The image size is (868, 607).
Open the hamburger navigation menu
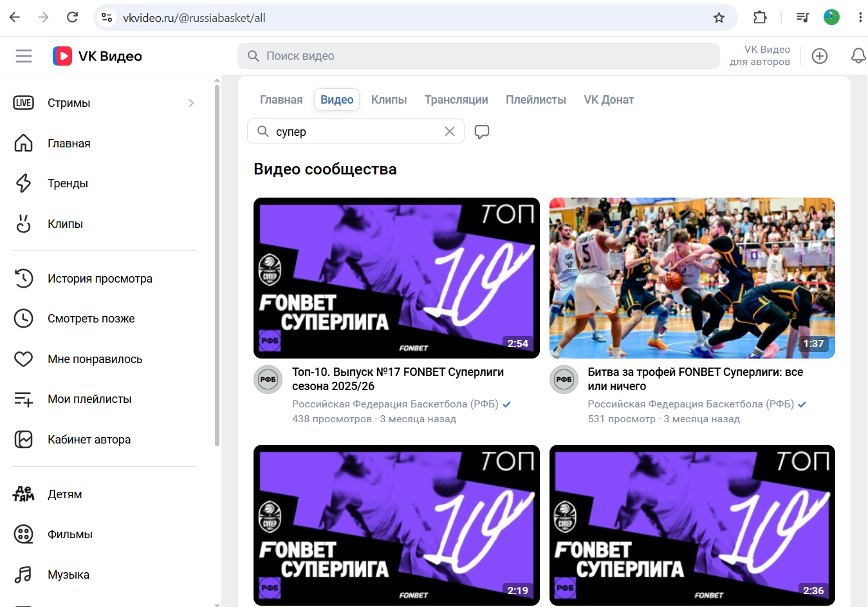(24, 56)
